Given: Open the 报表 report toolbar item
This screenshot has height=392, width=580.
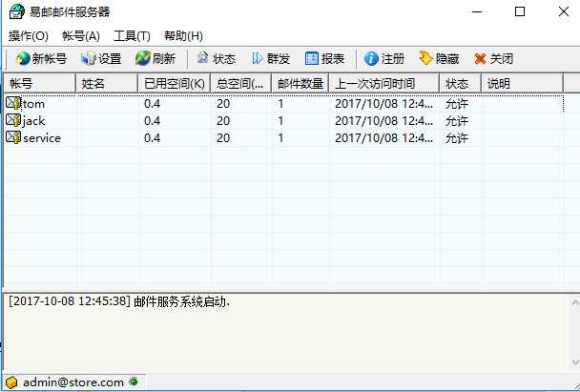Looking at the screenshot, I should [x=324, y=59].
